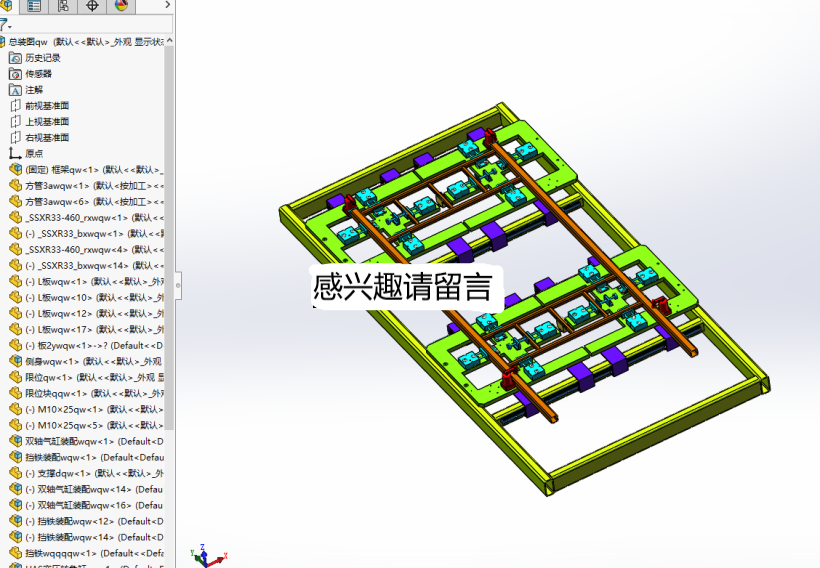Switch to the PropertyManager tab

coord(34,6)
